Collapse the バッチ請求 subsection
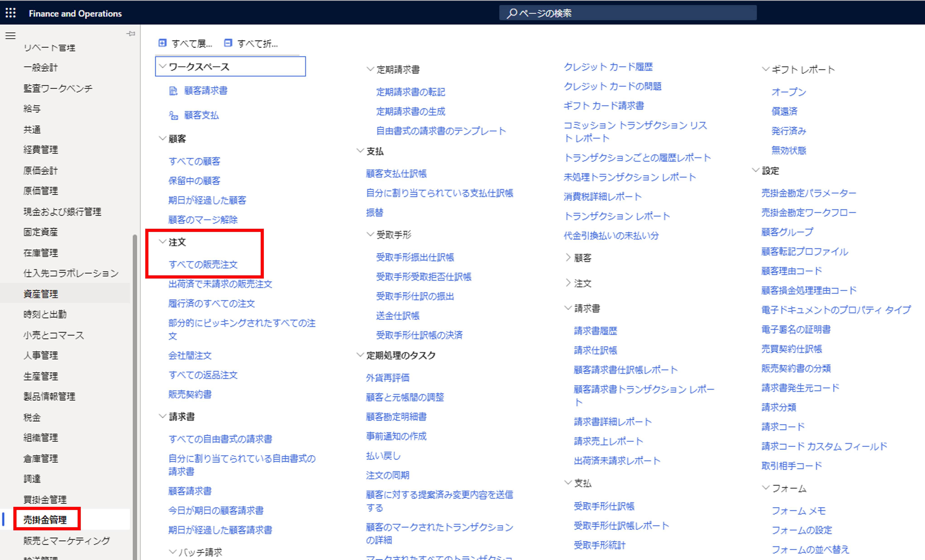This screenshot has width=925, height=560. pyautogui.click(x=173, y=552)
